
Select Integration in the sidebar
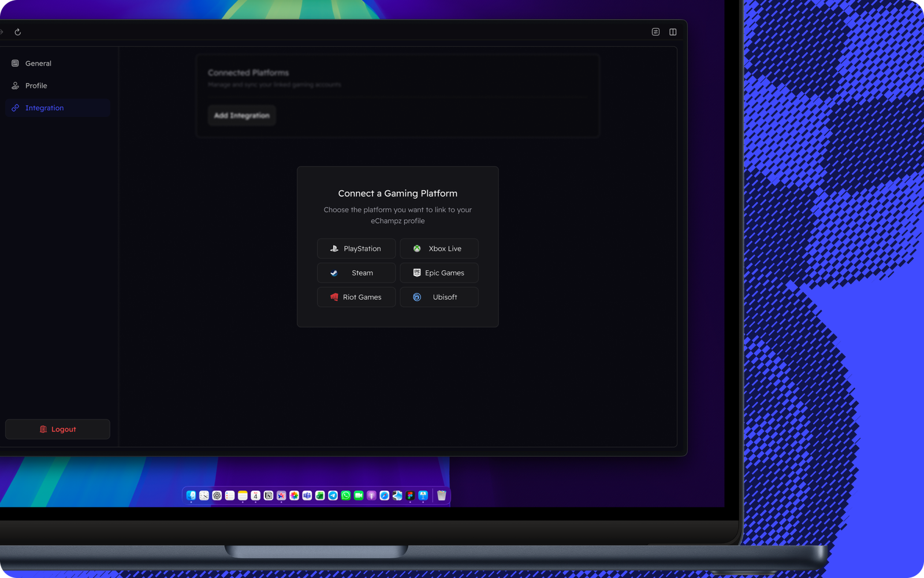coord(58,108)
